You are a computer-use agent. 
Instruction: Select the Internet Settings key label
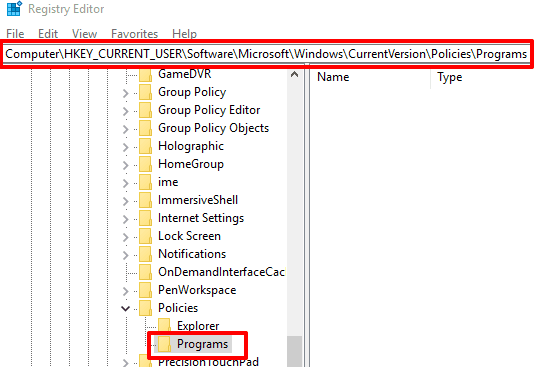(201, 218)
